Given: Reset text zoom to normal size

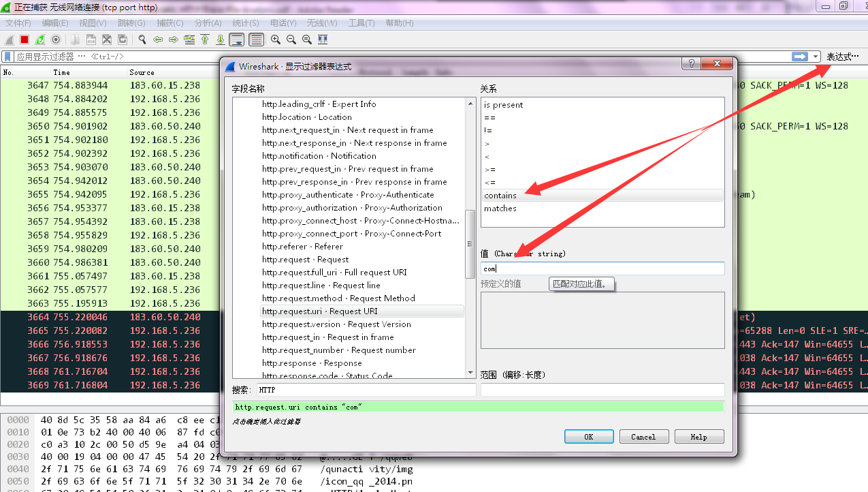Looking at the screenshot, I should [307, 40].
